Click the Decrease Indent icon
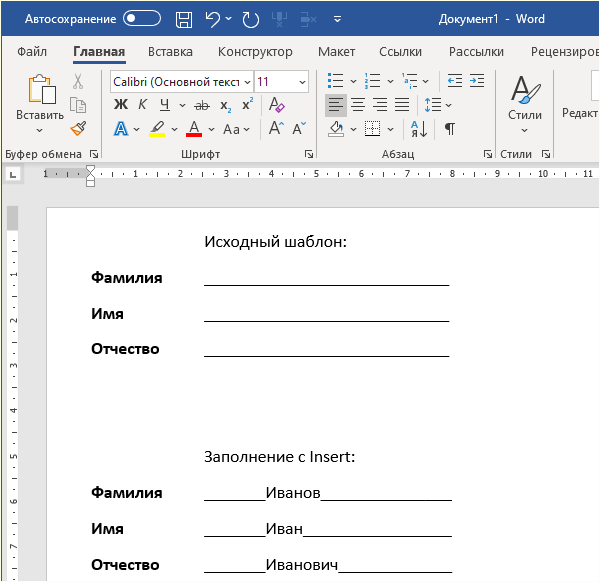The height and width of the screenshot is (582, 600). [x=455, y=81]
